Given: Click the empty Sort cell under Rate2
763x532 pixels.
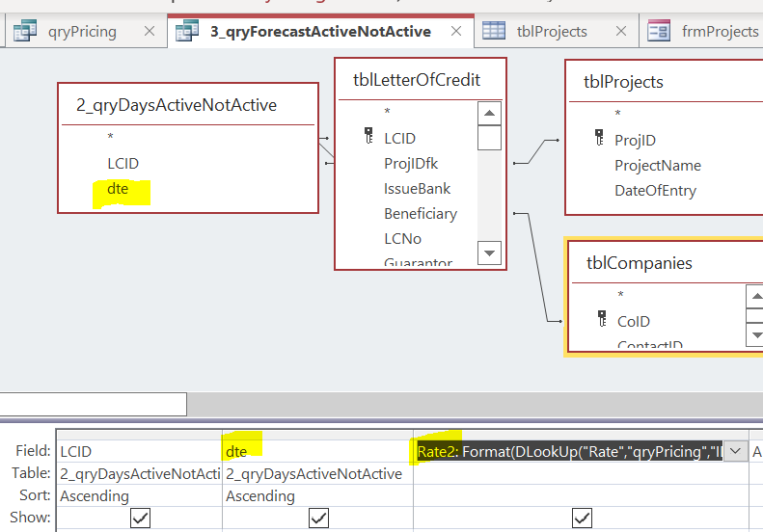Looking at the screenshot, I should point(581,496).
